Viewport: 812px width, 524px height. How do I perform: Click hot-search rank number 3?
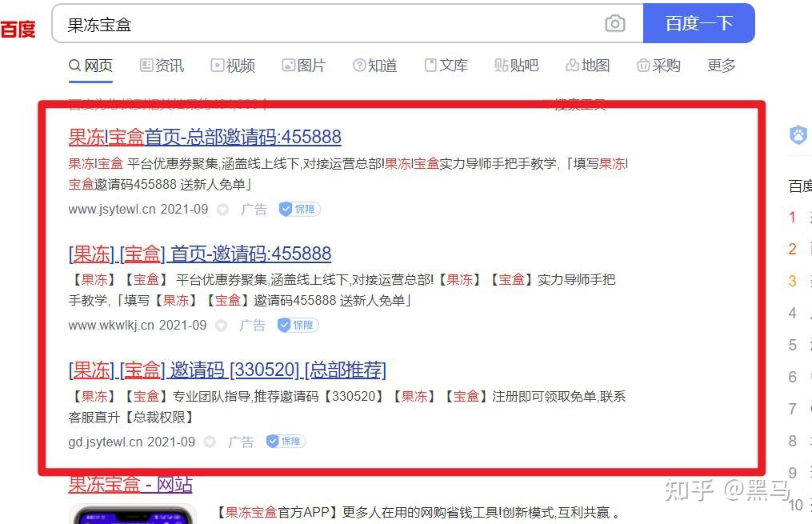tap(792, 281)
